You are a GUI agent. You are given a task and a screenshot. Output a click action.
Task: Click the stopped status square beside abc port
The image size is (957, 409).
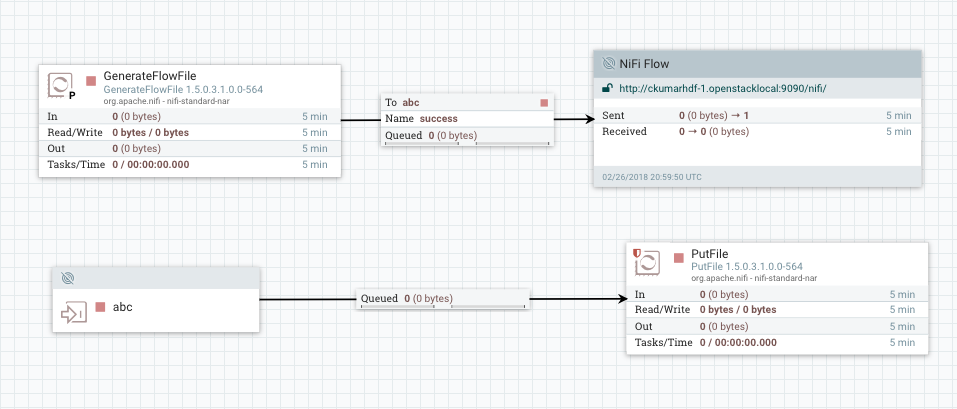pos(101,307)
